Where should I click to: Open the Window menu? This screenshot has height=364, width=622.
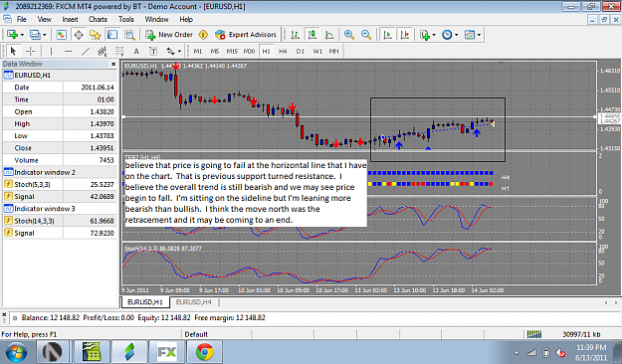(x=156, y=19)
